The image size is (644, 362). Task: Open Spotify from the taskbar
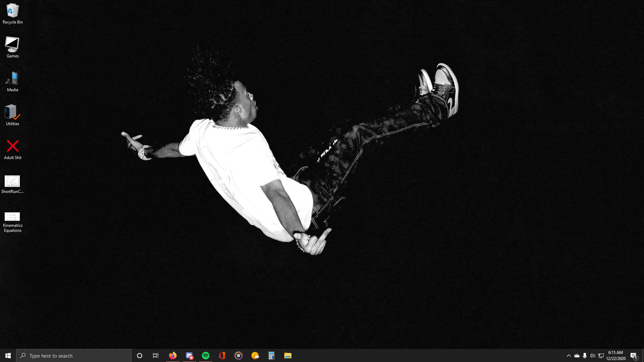click(206, 356)
